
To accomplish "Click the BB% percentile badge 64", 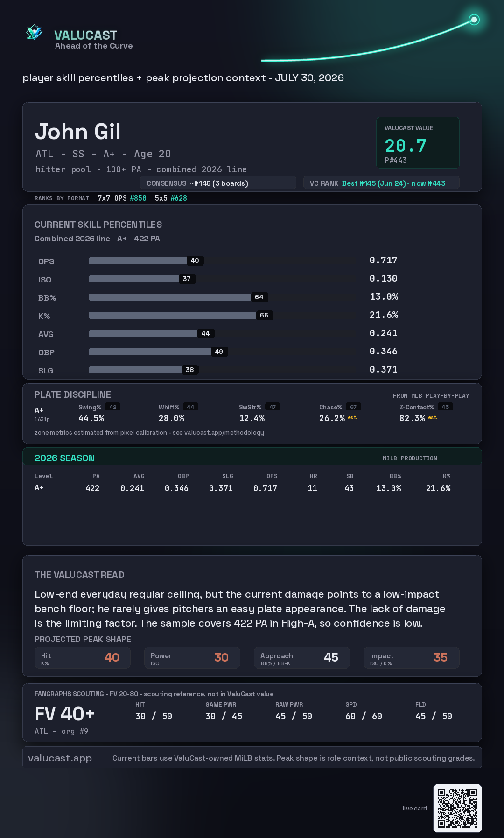I will click(x=259, y=297).
